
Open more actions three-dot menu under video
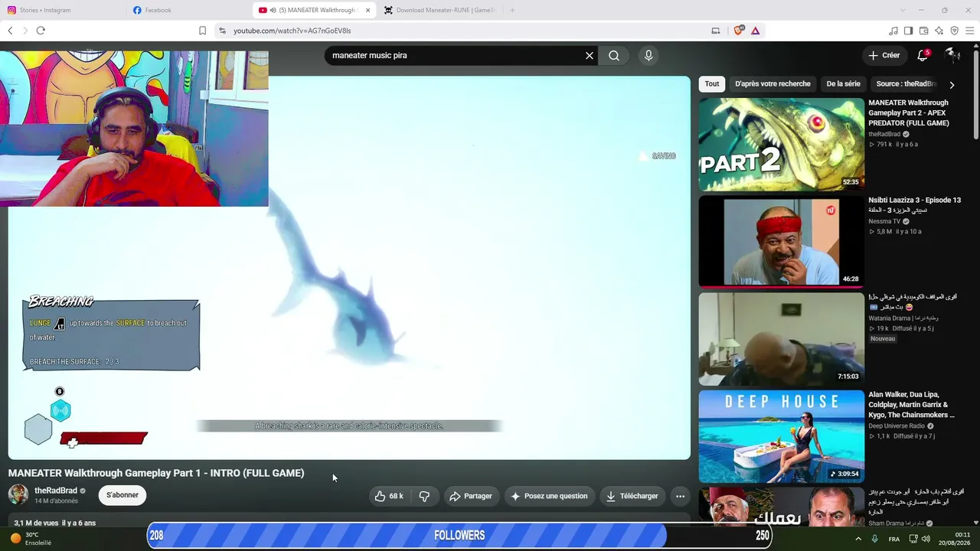point(680,496)
